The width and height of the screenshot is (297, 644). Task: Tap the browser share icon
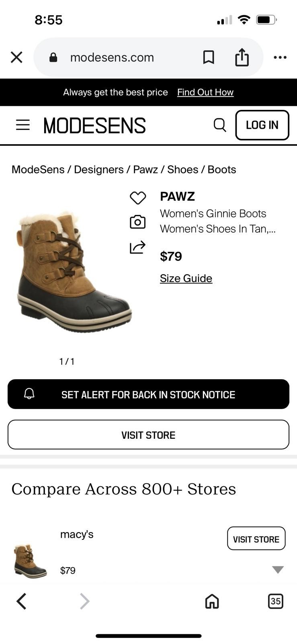pyautogui.click(x=242, y=57)
